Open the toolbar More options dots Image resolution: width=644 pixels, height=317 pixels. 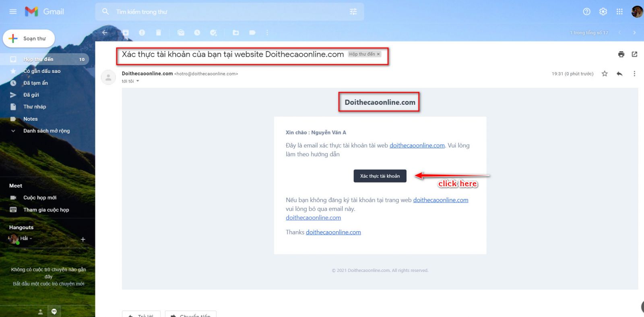[x=267, y=33]
